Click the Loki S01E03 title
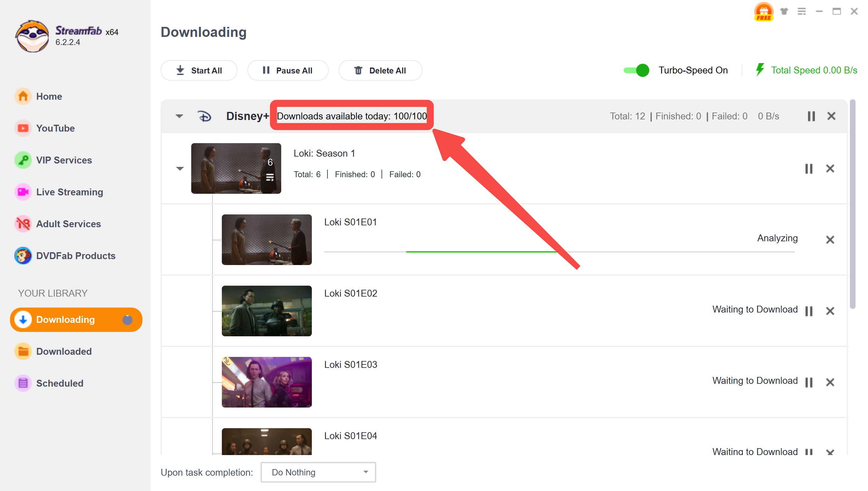 coord(351,364)
